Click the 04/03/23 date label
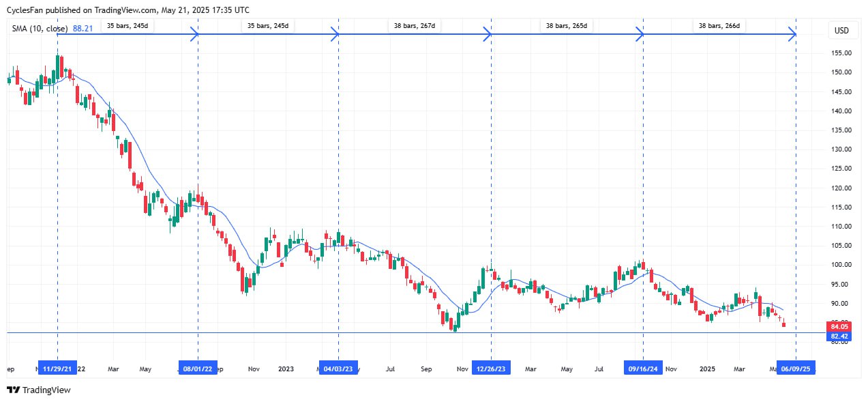This screenshot has height=402, width=868. pos(338,369)
